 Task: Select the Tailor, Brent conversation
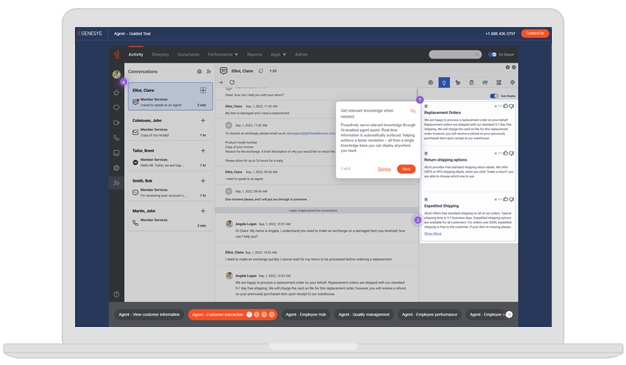pos(170,157)
